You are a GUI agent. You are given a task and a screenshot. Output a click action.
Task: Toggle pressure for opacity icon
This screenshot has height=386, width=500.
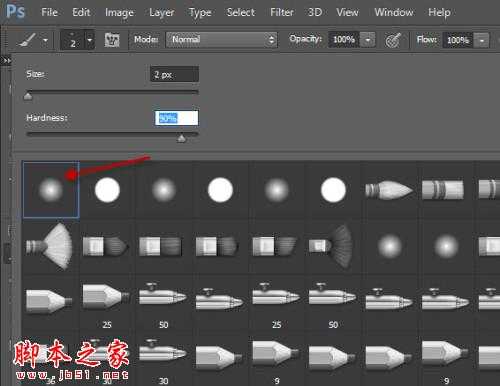click(393, 40)
